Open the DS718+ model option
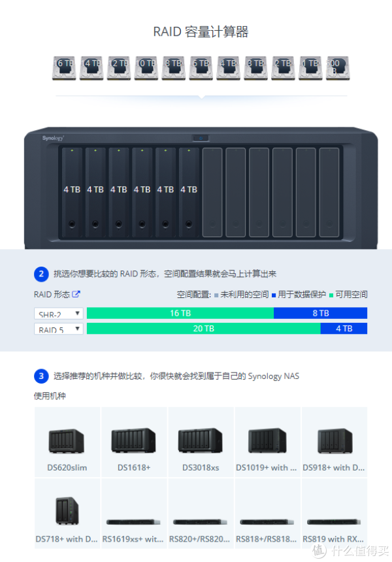This screenshot has height=562, width=392. [x=67, y=513]
